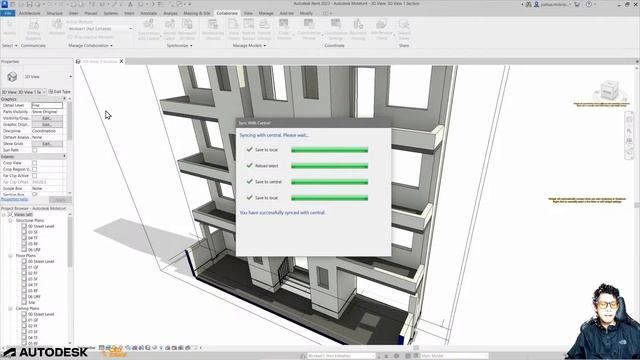The image size is (640, 360).
Task: Open the Help question mark icon
Action: pyautogui.click(x=589, y=4)
